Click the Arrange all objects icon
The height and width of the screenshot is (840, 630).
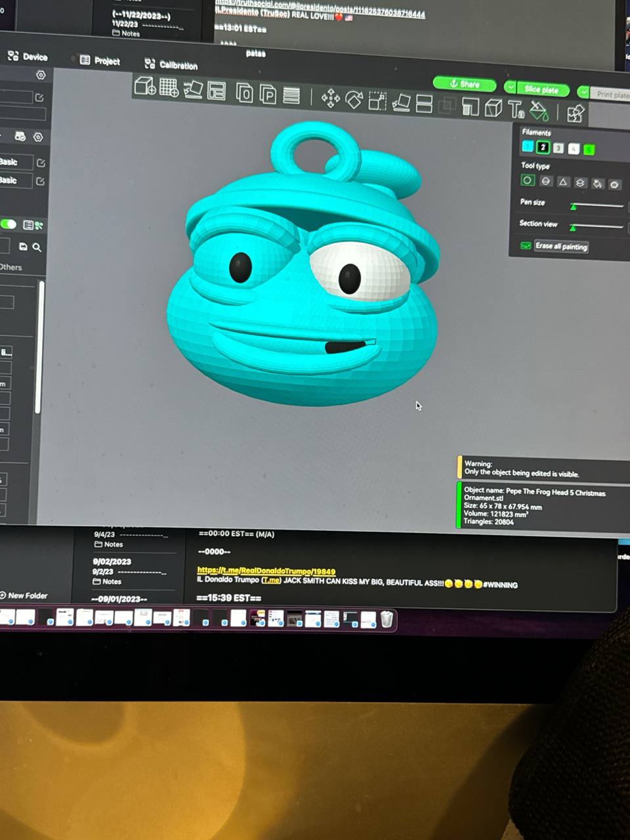click(217, 91)
